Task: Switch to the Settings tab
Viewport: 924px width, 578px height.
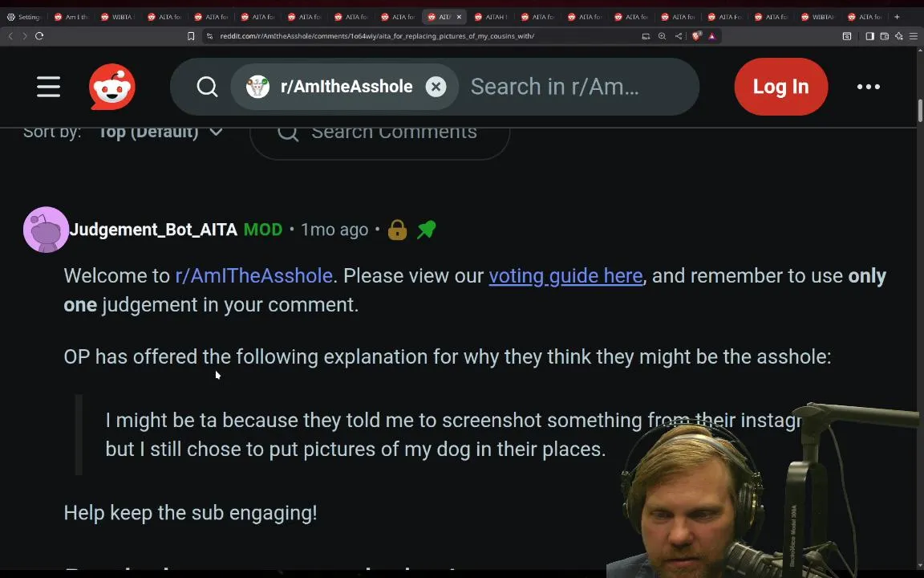Action: pyautogui.click(x=23, y=17)
